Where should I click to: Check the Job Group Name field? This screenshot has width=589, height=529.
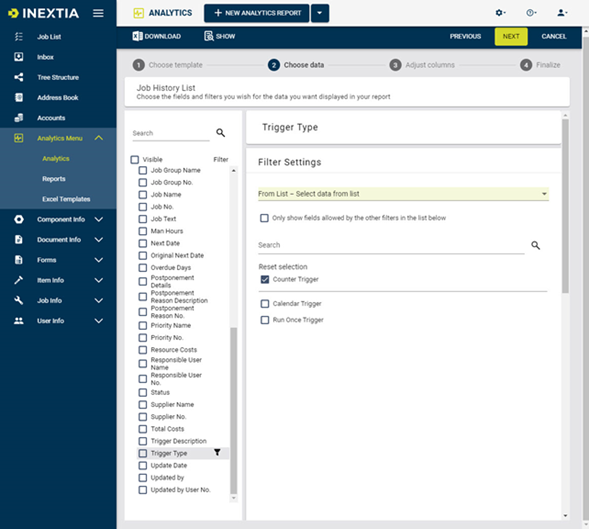(x=143, y=171)
